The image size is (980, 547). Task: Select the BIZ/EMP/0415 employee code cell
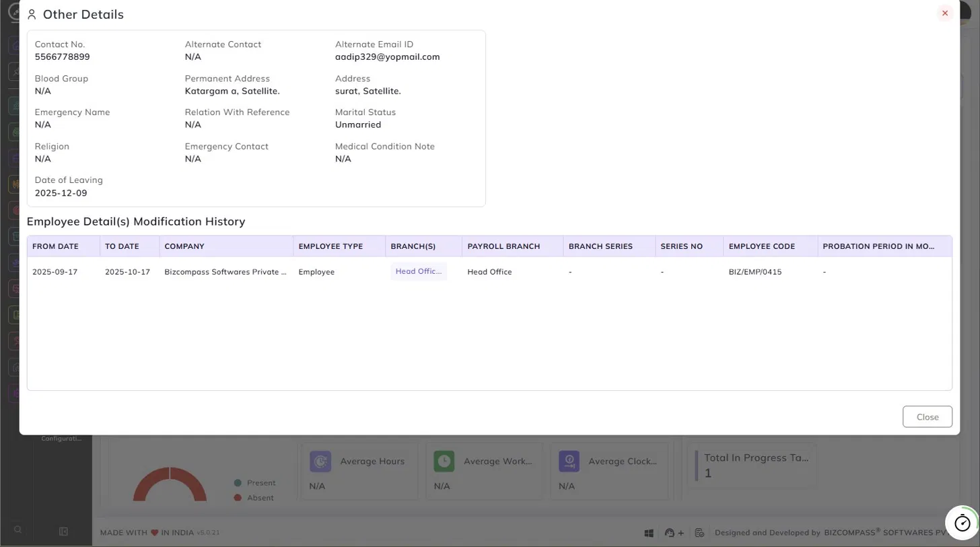coord(755,272)
